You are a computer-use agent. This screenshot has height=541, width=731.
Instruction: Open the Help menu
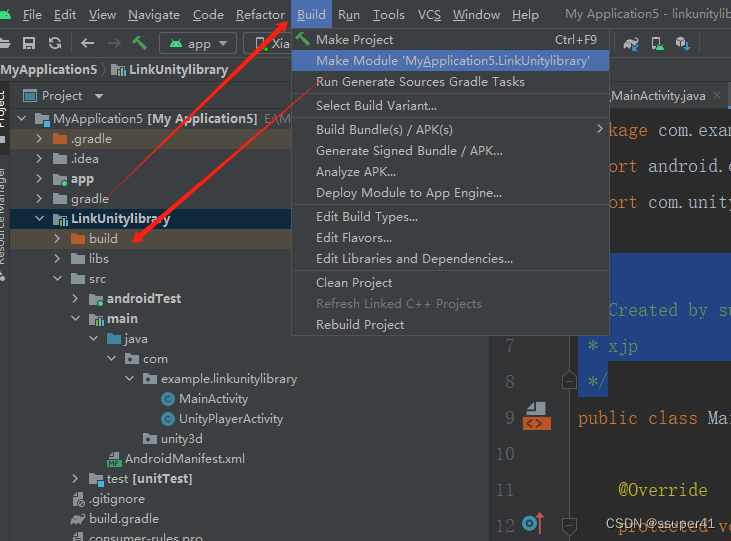pyautogui.click(x=525, y=15)
